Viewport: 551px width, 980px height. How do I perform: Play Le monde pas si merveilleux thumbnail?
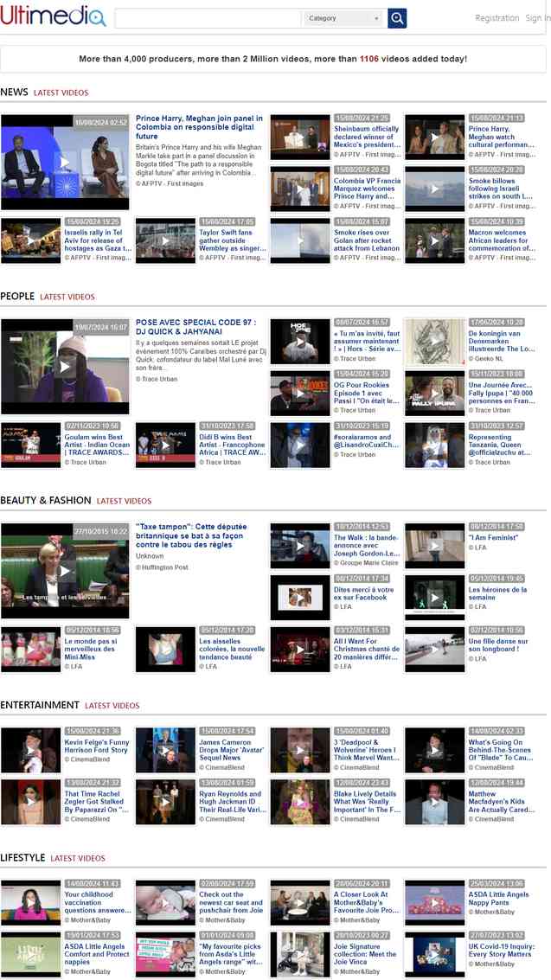pos(30,650)
